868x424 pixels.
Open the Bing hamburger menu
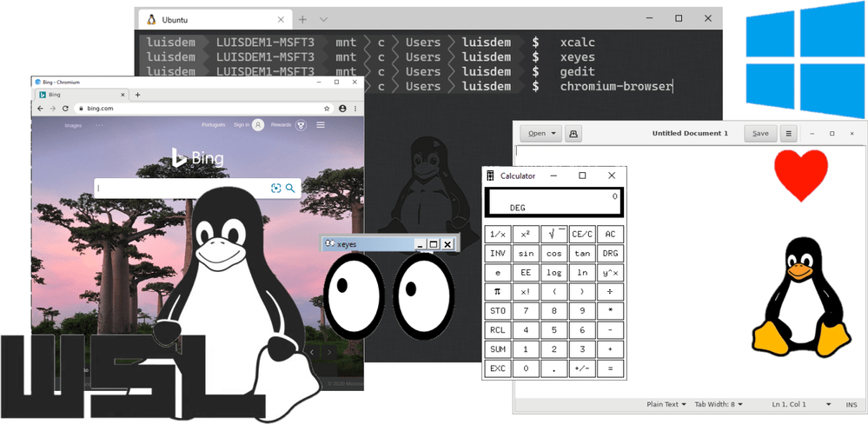click(321, 125)
